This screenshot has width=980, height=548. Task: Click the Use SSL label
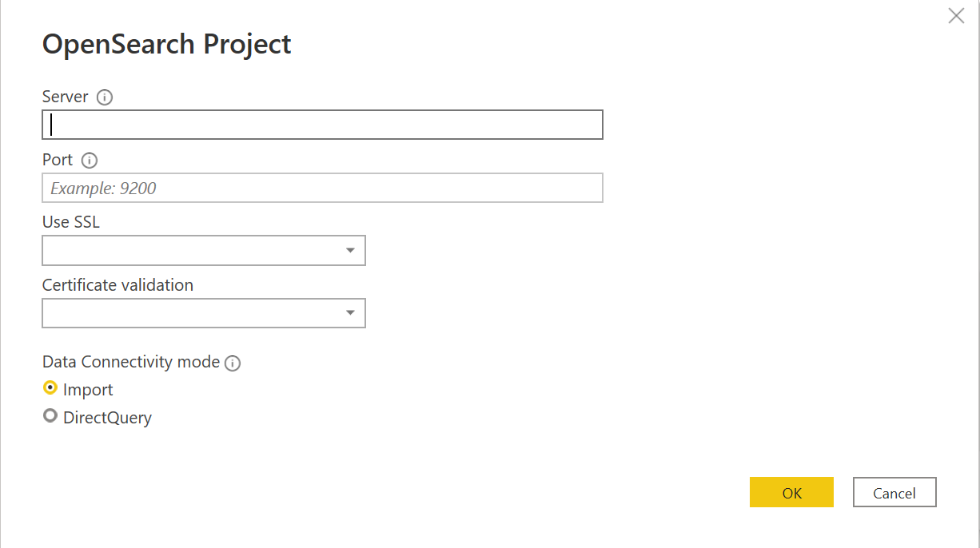tap(71, 222)
